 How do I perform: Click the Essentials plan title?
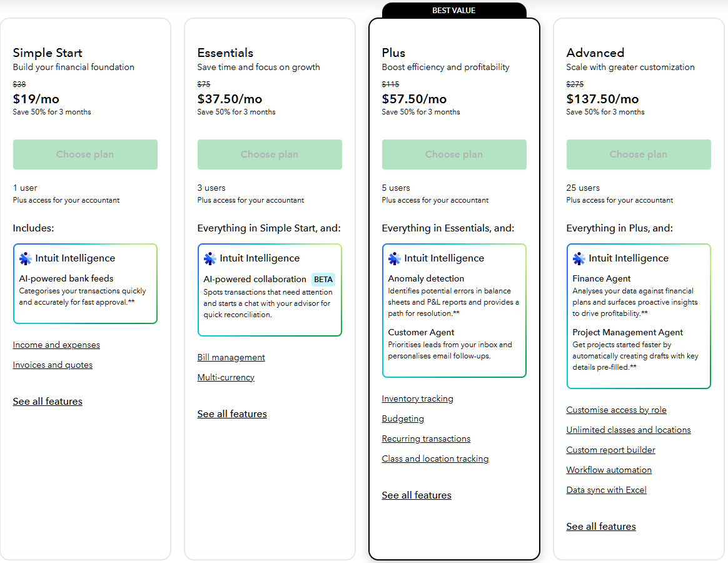[225, 53]
